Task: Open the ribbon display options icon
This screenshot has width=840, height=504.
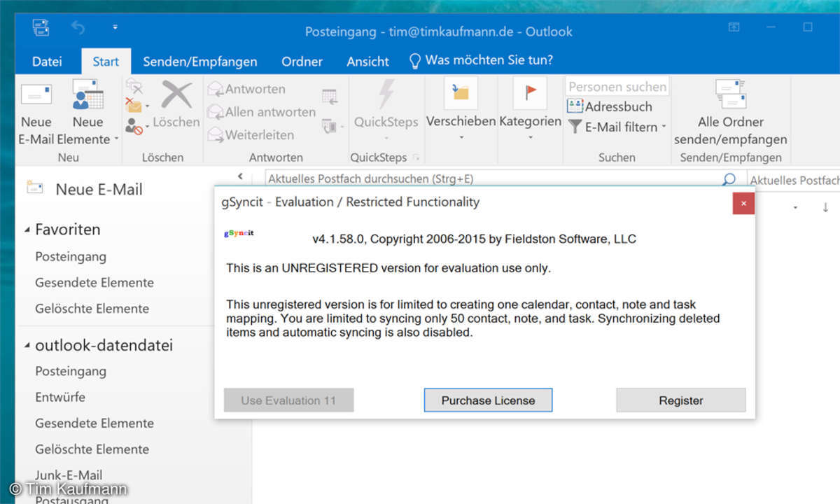Action: pyautogui.click(x=734, y=27)
